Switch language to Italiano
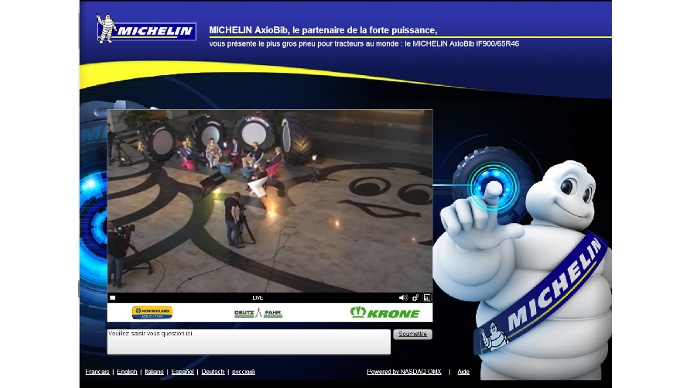This screenshot has height=388, width=690. 154,372
